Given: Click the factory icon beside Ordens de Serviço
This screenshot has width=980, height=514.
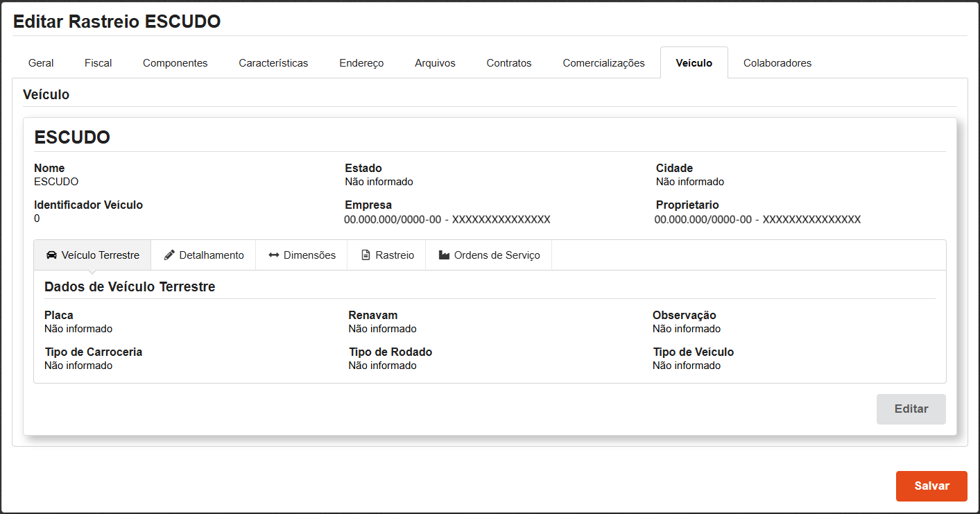Looking at the screenshot, I should (x=444, y=255).
